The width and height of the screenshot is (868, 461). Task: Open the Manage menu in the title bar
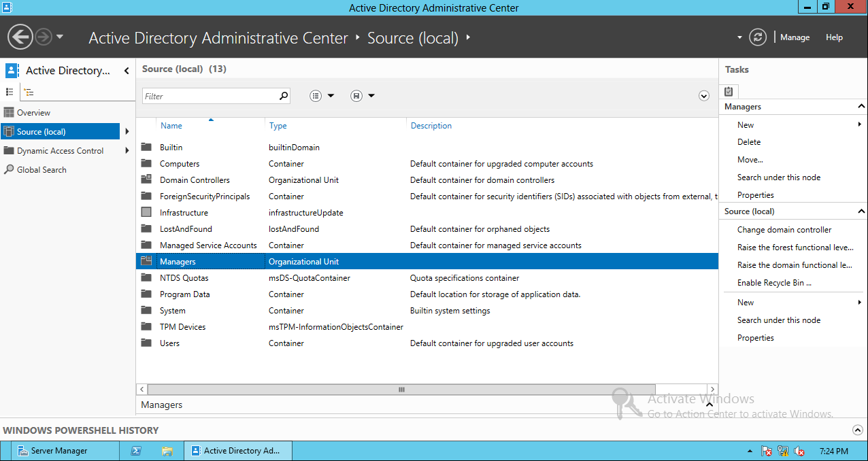pyautogui.click(x=794, y=37)
